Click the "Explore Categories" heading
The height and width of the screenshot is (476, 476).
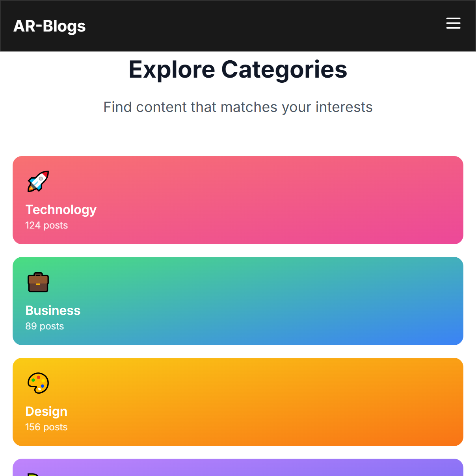point(238,70)
